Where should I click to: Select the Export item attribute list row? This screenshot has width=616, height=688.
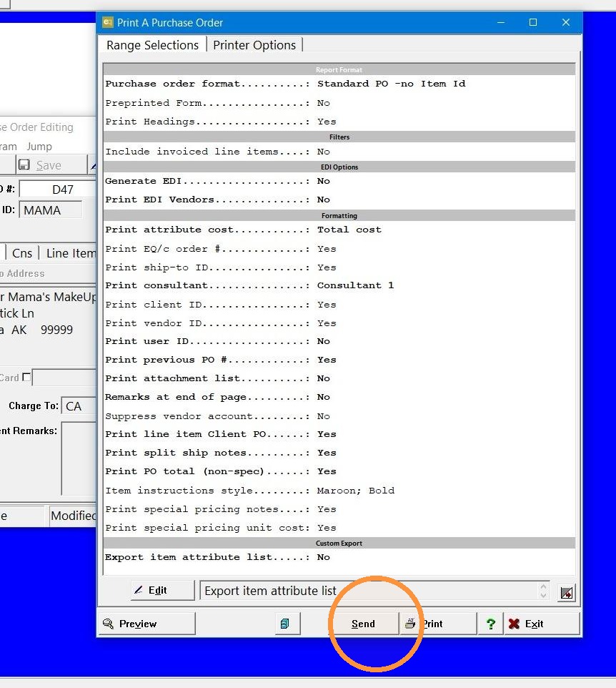[x=339, y=557]
